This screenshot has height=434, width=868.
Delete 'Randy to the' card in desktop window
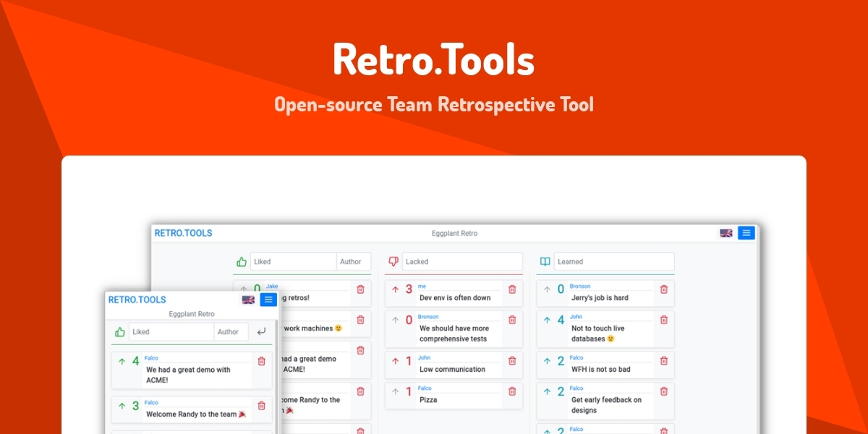[360, 391]
